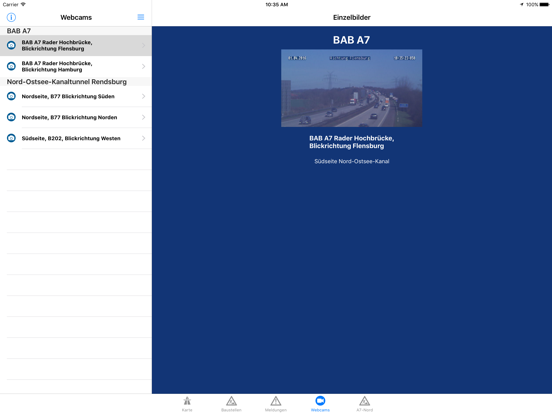Switch to the Baustellen tab
Image resolution: width=552 pixels, height=414 pixels.
pyautogui.click(x=231, y=403)
